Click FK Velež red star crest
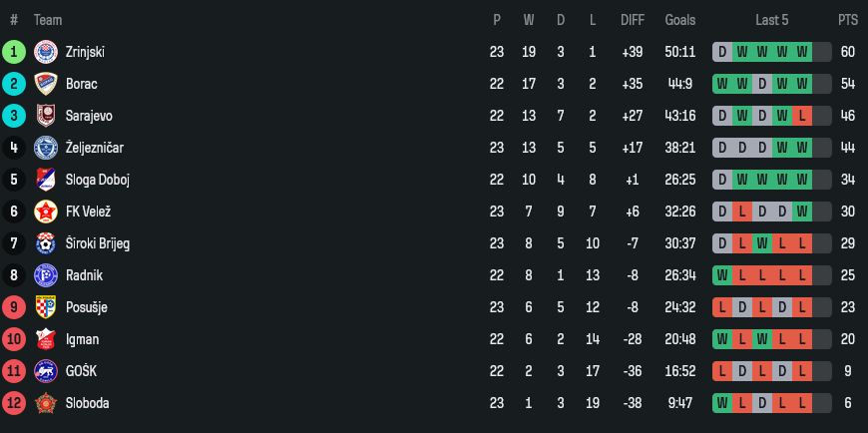868x433 pixels. point(45,212)
